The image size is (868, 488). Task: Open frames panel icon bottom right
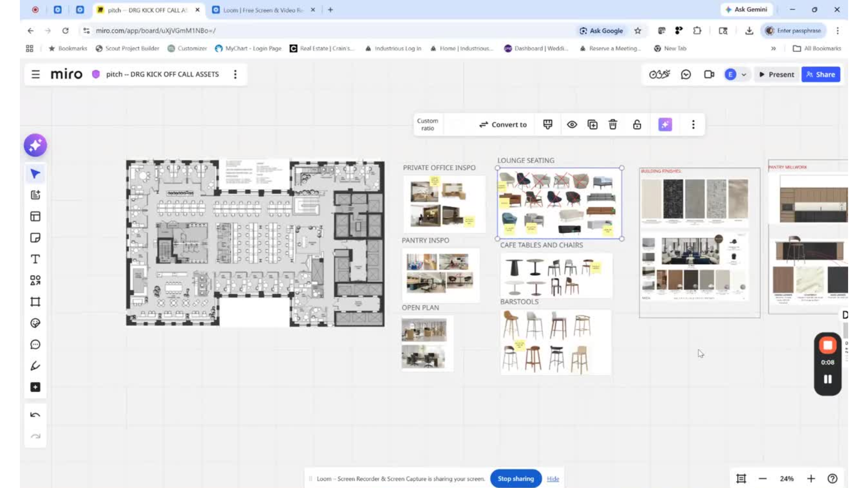pos(741,479)
